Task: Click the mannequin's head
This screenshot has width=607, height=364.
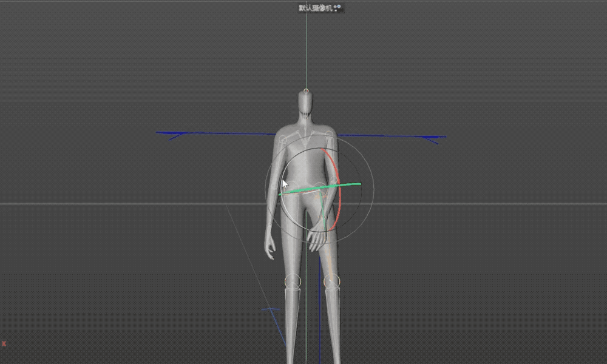Action: (307, 106)
